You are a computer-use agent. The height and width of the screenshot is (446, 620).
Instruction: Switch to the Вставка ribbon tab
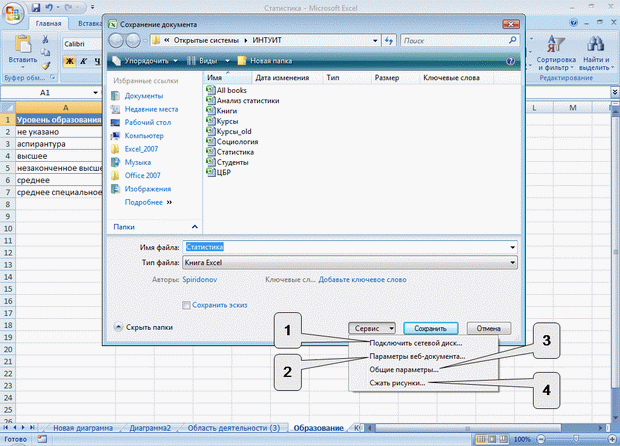[x=90, y=23]
